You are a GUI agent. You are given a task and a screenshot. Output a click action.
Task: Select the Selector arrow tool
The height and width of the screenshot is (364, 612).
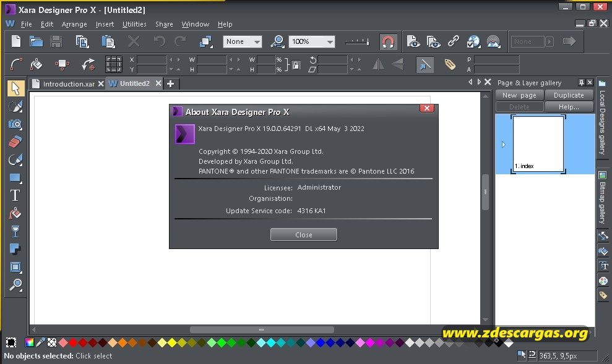pyautogui.click(x=15, y=88)
